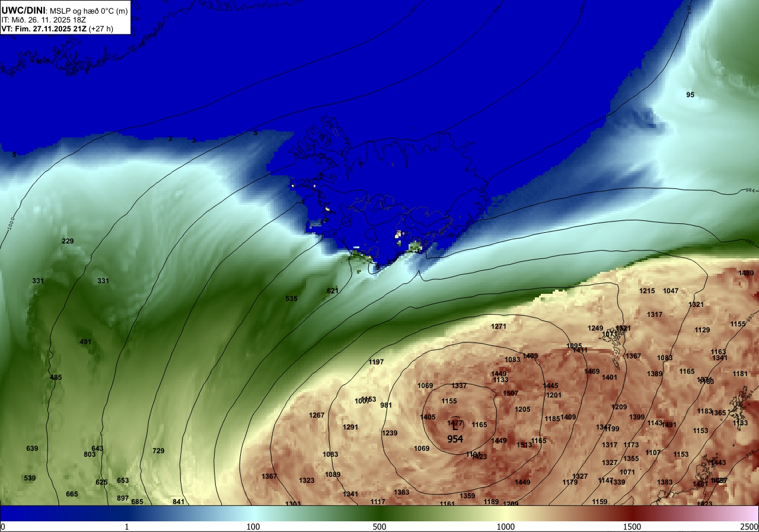The height and width of the screenshot is (532, 759).
Task: Click the value 729 on the map
Action: (x=158, y=451)
